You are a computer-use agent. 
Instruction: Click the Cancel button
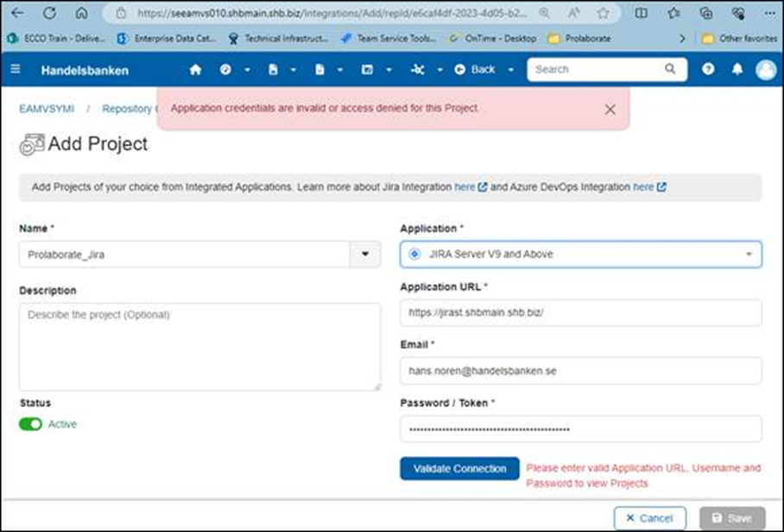click(x=650, y=518)
